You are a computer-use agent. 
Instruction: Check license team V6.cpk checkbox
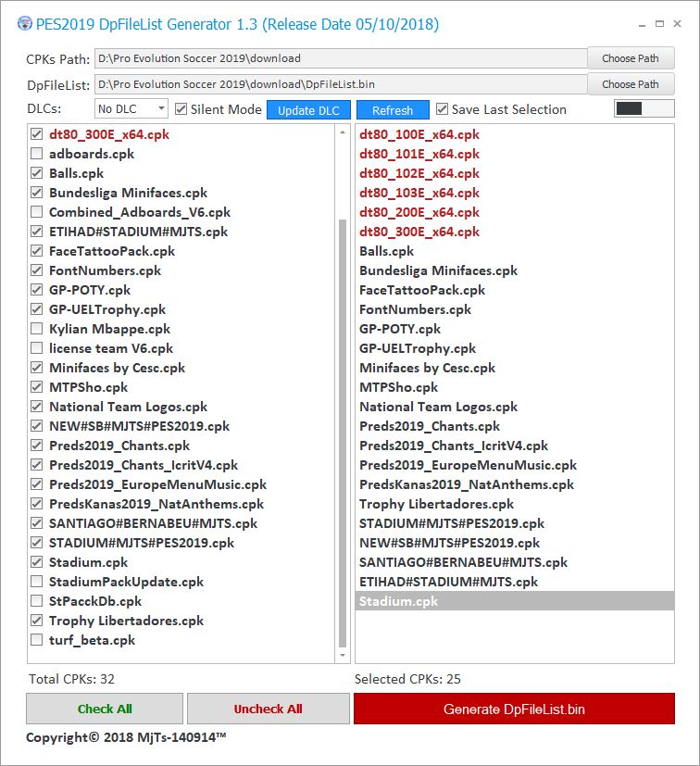[37, 348]
